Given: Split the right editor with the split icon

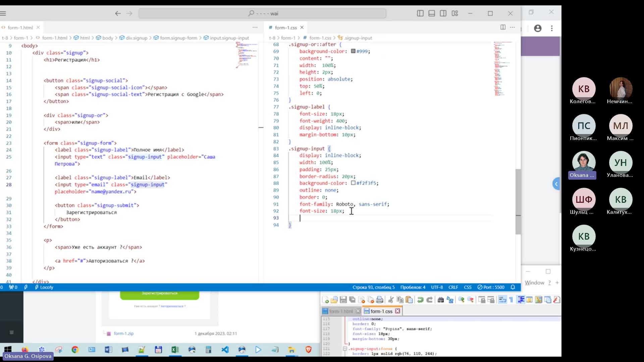Looking at the screenshot, I should (503, 27).
